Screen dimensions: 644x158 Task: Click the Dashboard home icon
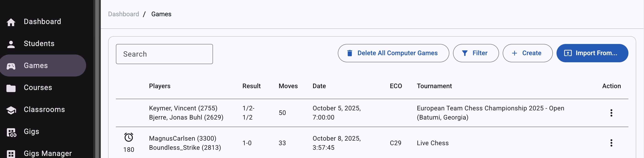tap(11, 22)
